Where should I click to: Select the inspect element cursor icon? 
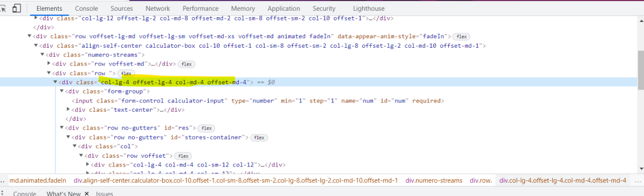point(4,9)
